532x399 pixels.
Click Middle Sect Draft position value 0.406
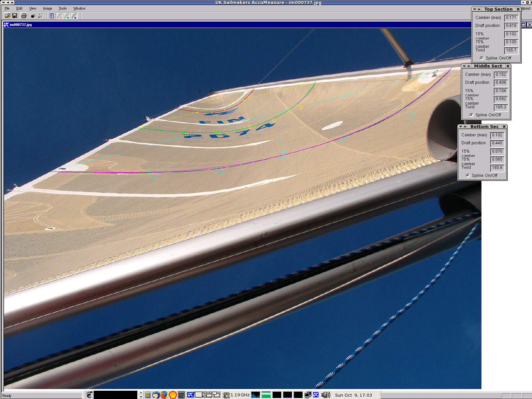click(501, 83)
